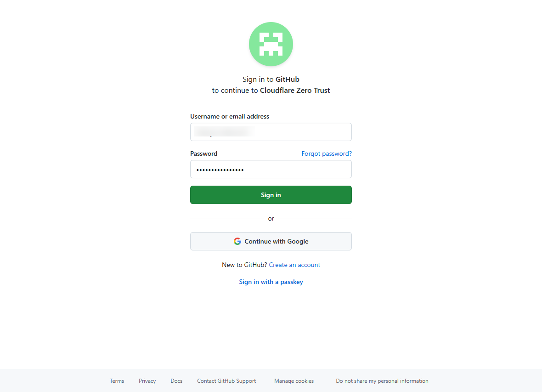Click the bold GitHub text in heading

pyautogui.click(x=287, y=79)
